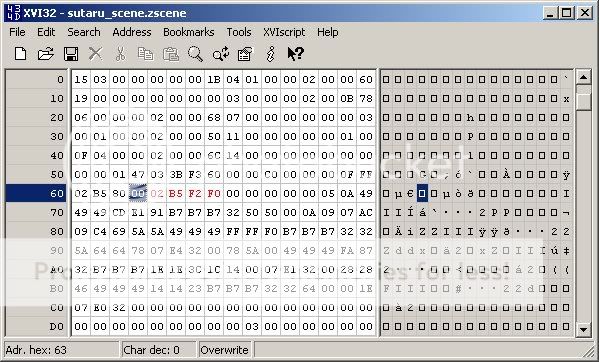Open the Search menu
599x362 pixels.
coord(84,32)
